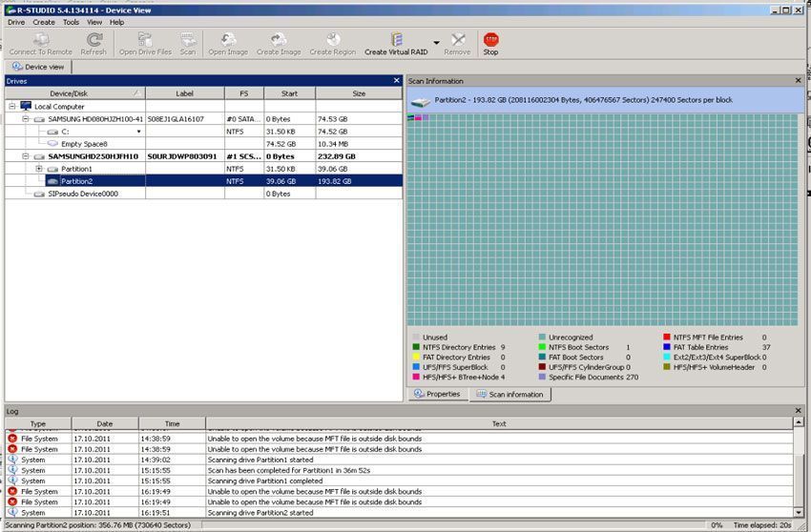The width and height of the screenshot is (811, 532).
Task: Collapse the Local Computer tree node
Action: click(12, 107)
